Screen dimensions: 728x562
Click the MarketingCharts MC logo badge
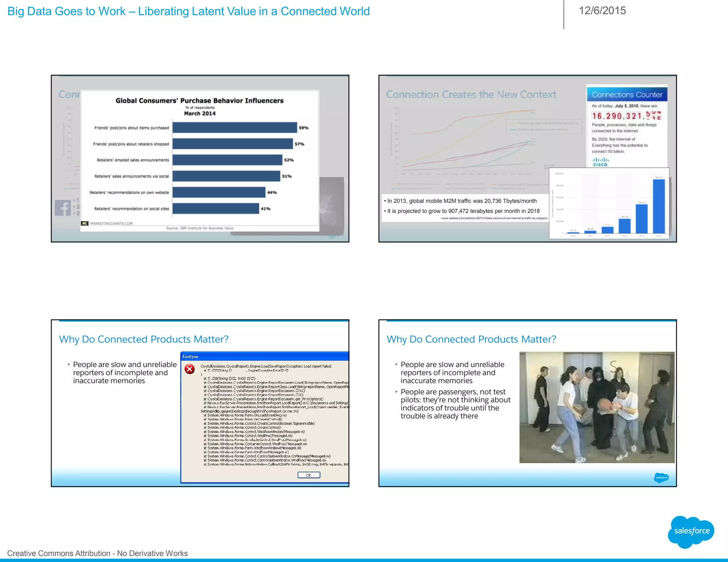85,223
